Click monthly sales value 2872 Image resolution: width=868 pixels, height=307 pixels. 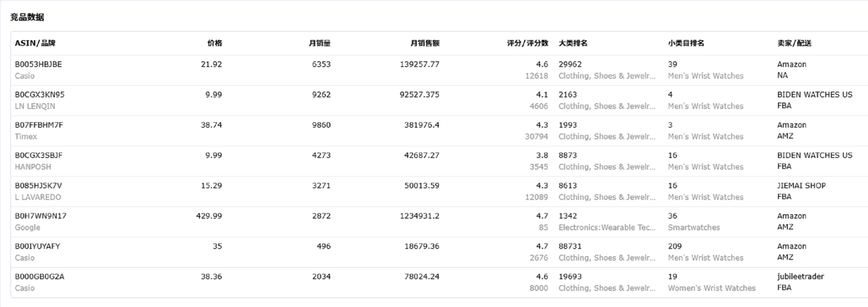(x=321, y=216)
